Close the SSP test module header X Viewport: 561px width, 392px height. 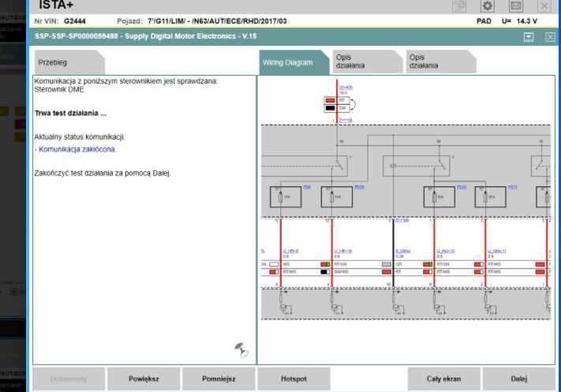tap(550, 37)
